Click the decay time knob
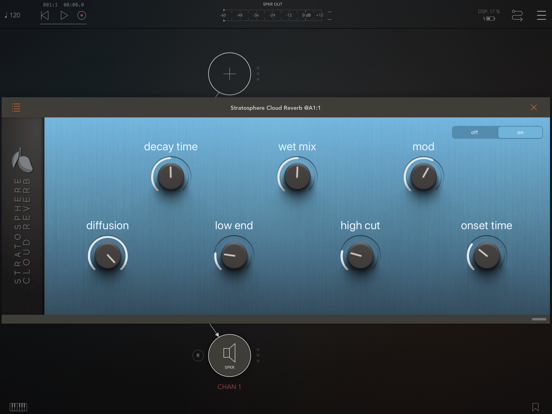This screenshot has width=552, height=414. (x=171, y=176)
